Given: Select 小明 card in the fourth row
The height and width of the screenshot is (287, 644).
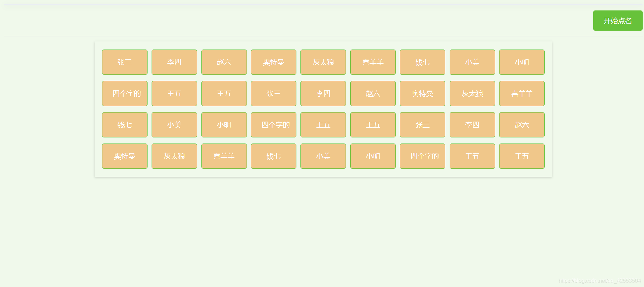Looking at the screenshot, I should [373, 156].
